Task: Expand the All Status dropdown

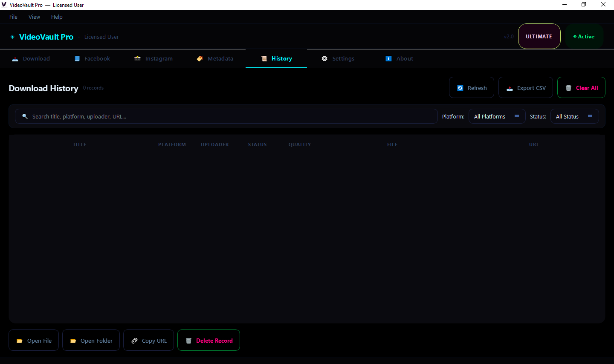Action: point(575,116)
